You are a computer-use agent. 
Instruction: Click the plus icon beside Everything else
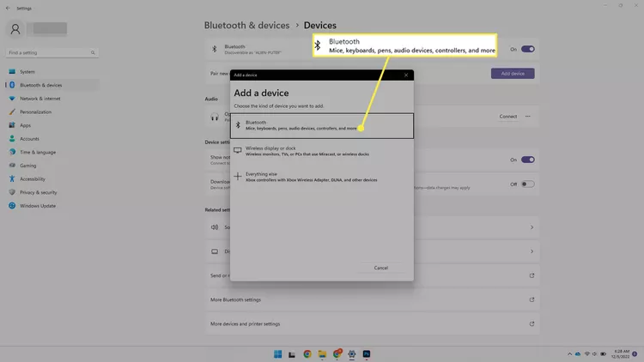tap(237, 177)
